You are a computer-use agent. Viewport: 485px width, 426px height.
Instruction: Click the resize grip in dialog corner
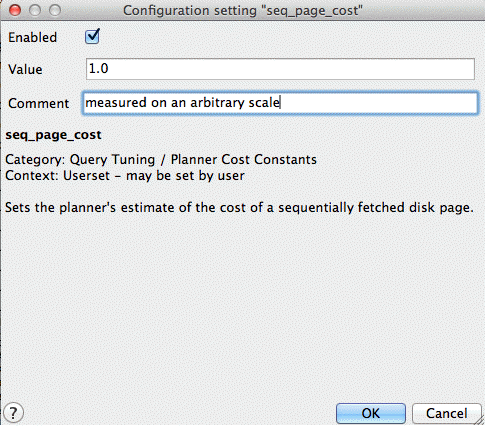[x=479, y=419]
